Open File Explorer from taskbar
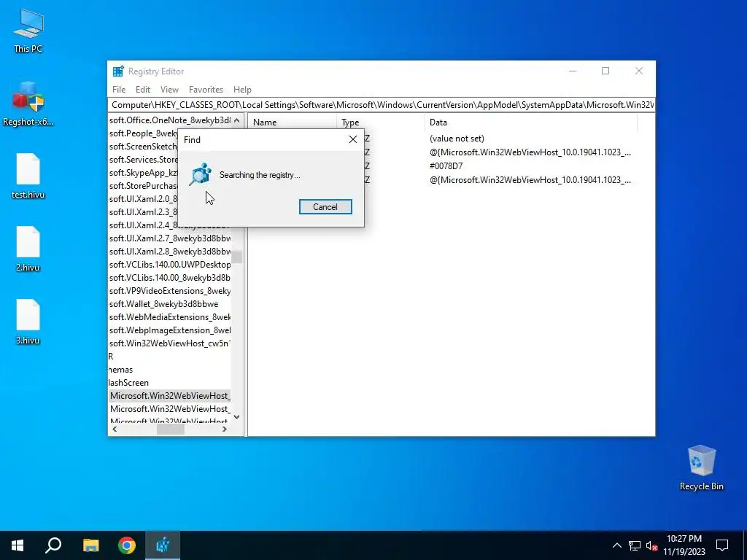Image resolution: width=747 pixels, height=560 pixels. coord(90,545)
